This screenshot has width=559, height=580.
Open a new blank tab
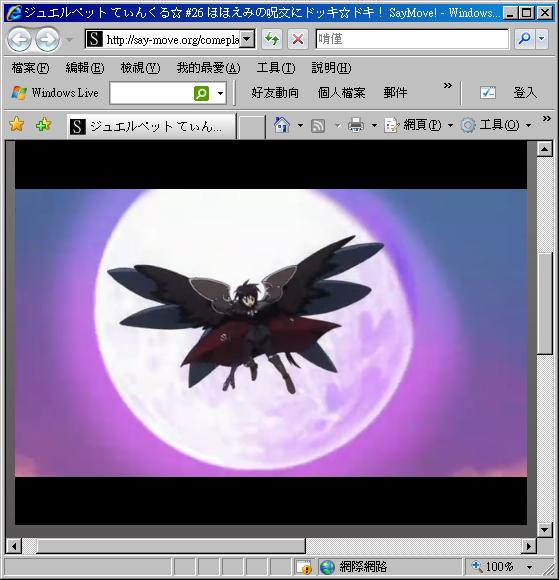(251, 127)
